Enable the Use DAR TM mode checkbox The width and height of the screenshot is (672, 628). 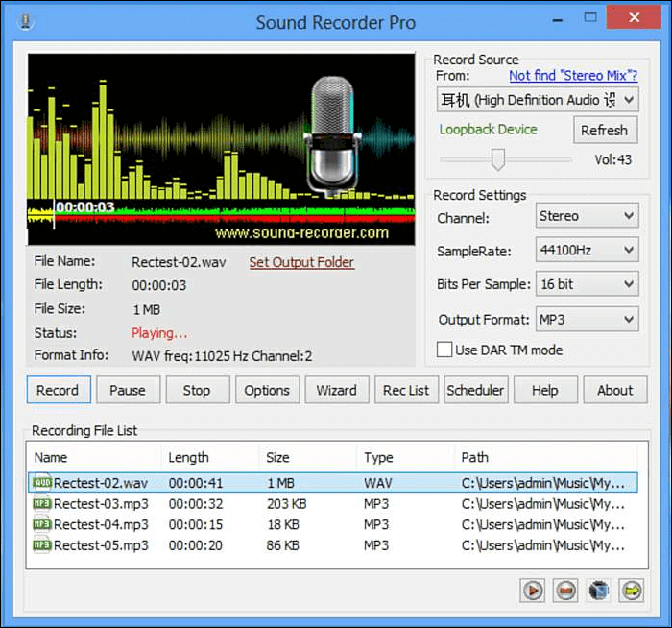click(444, 350)
